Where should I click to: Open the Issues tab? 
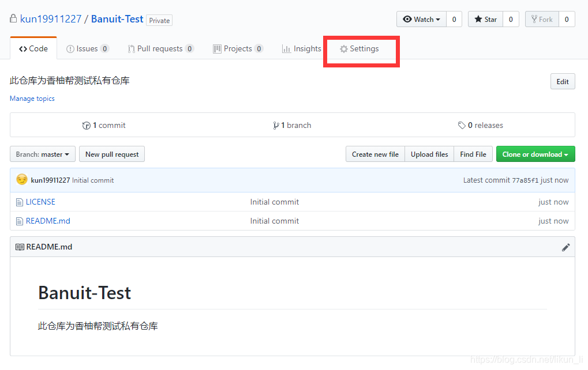tap(87, 48)
